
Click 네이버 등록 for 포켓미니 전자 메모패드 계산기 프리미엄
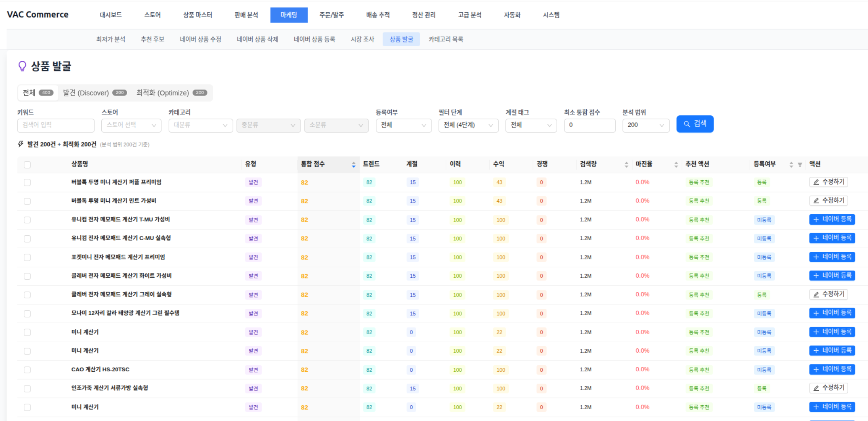tap(832, 257)
